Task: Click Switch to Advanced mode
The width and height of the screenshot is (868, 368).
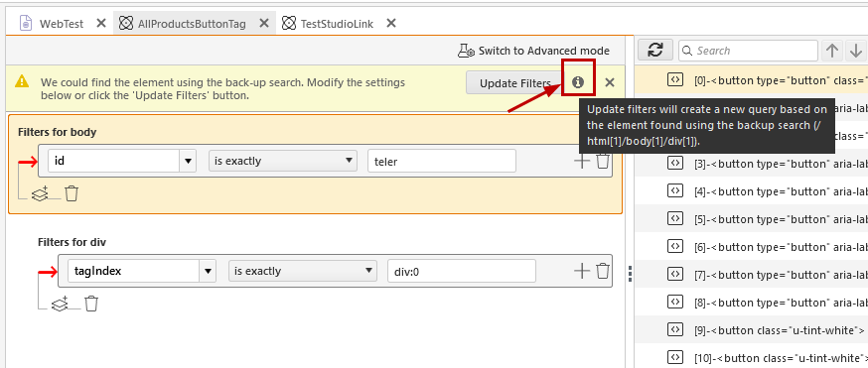Action: (x=533, y=51)
